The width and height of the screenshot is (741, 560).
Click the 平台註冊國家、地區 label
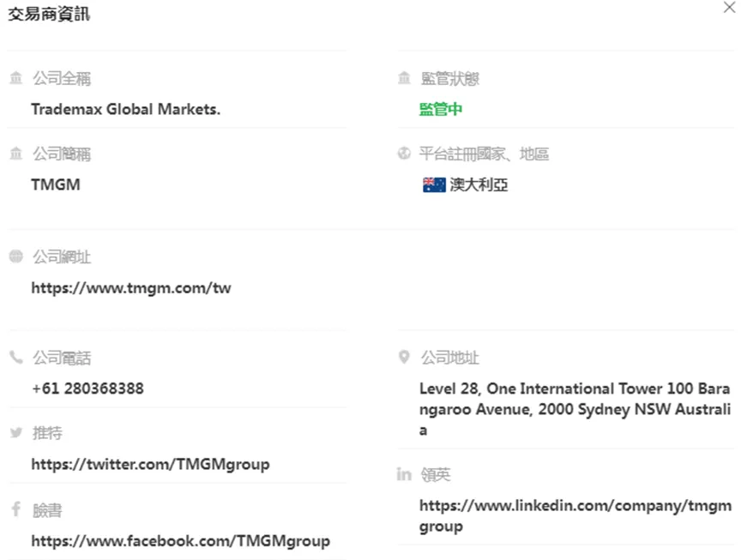[484, 154]
